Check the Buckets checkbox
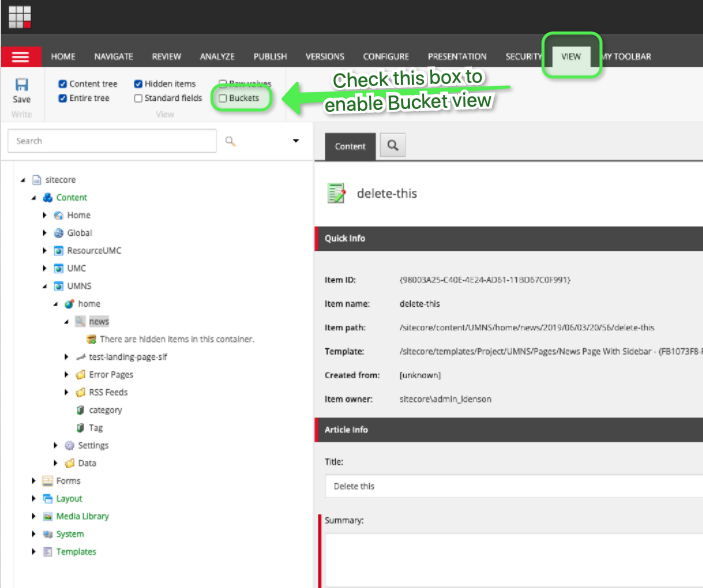The height and width of the screenshot is (588, 703). [223, 98]
